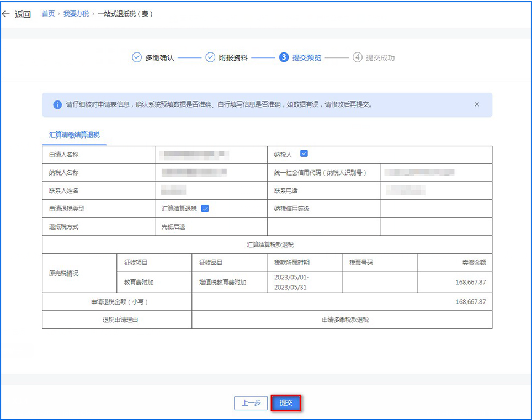The width and height of the screenshot is (532, 420).
Task: Click the step 2 checkmark circle icon
Action: (x=210, y=57)
